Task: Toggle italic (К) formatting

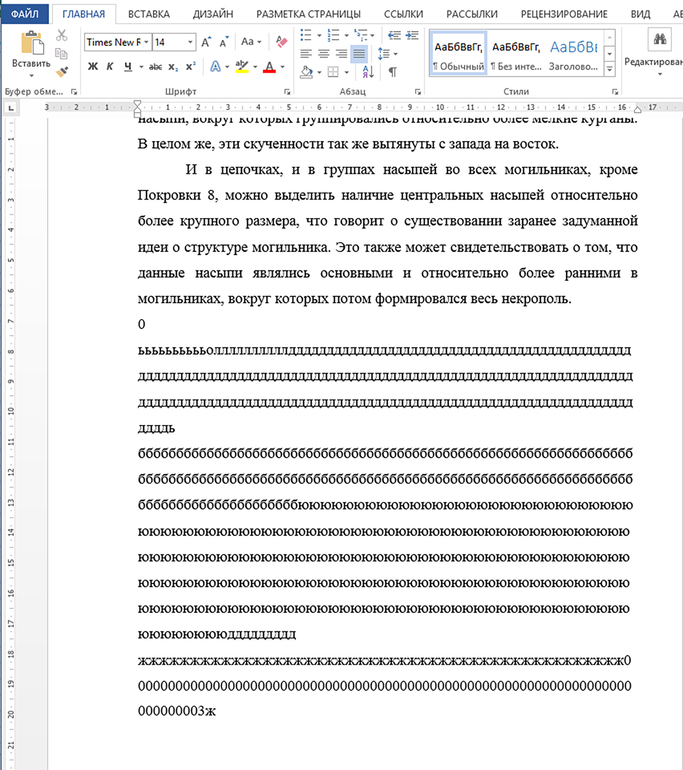Action: tap(110, 67)
